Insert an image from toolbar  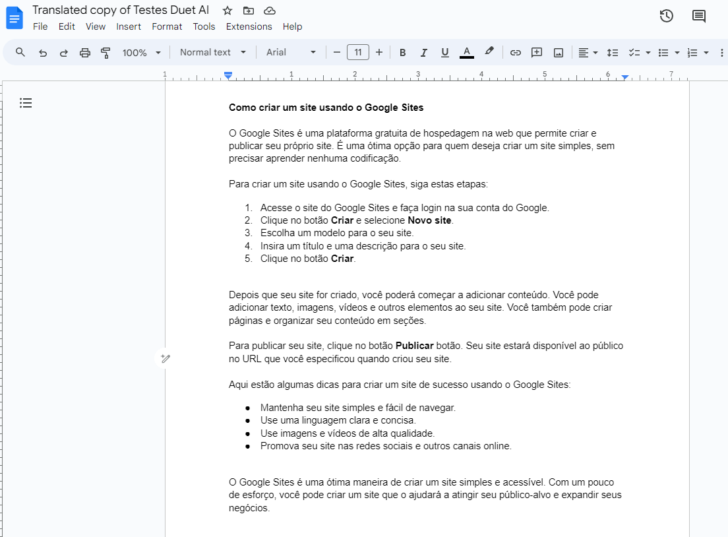click(558, 52)
